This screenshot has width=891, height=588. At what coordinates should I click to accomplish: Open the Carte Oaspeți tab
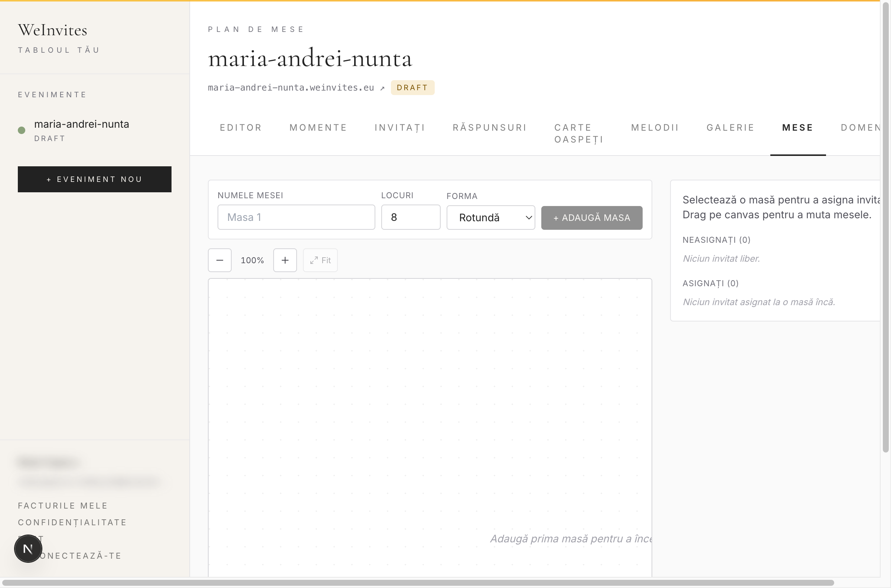[x=579, y=134]
